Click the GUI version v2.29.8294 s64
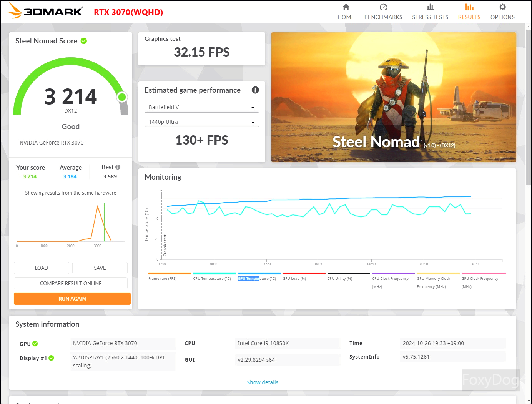The width and height of the screenshot is (532, 404). pyautogui.click(x=288, y=360)
